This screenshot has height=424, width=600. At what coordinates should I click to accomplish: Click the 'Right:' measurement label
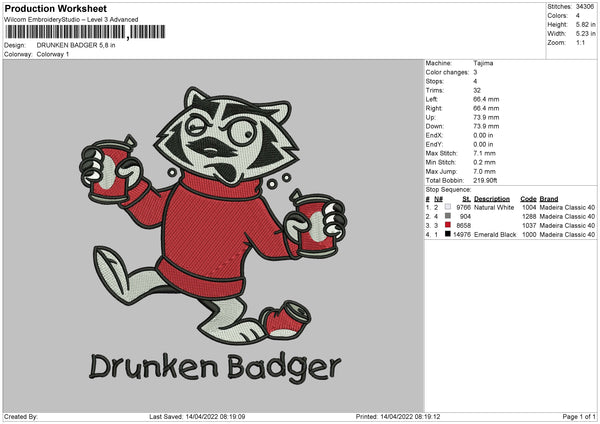tap(434, 108)
